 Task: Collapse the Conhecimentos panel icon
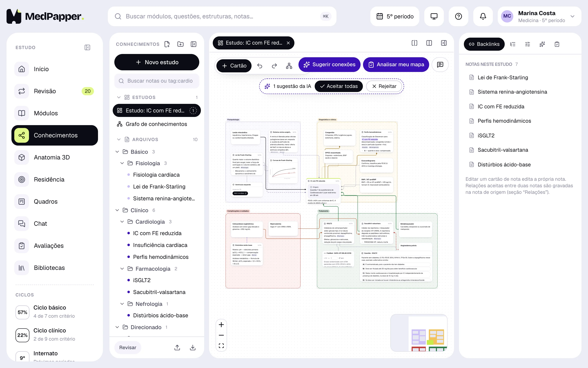coord(194,44)
